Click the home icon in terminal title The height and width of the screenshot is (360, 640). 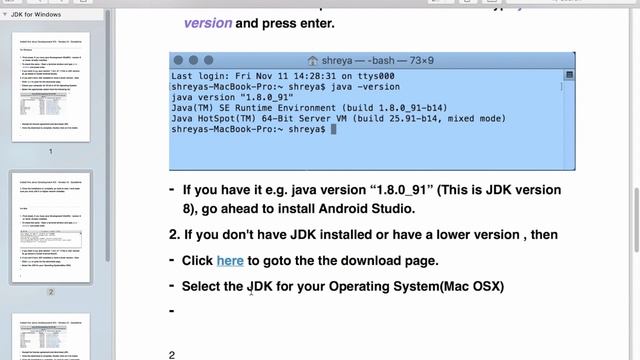point(313,61)
